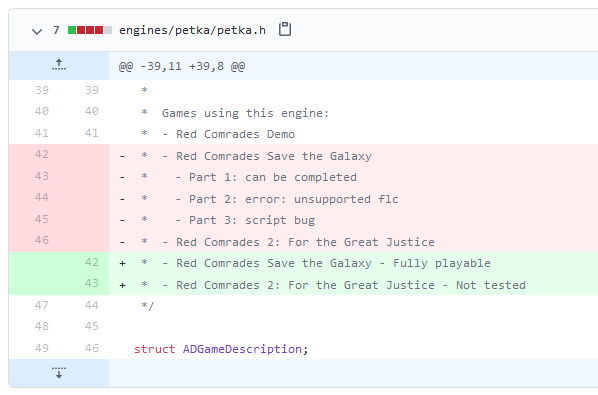Collapse the petka.h file diff chevron
The height and width of the screenshot is (395, 598).
(37, 31)
